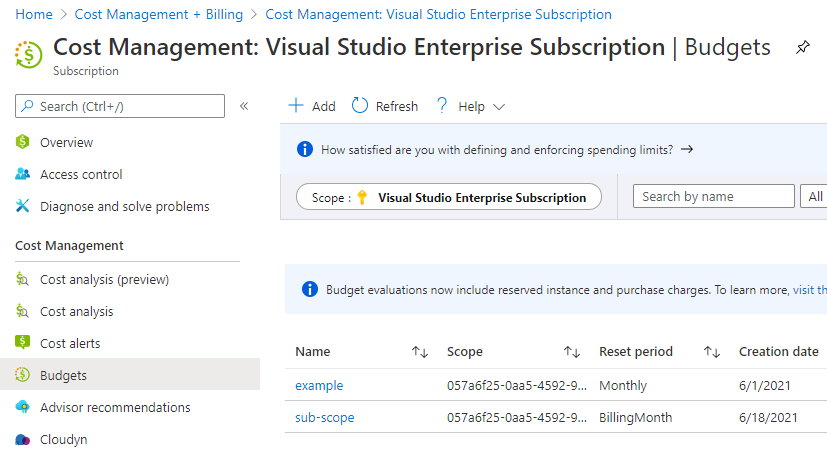Click the Scope column header text
Image resolution: width=827 pixels, height=454 pixels.
(465, 352)
